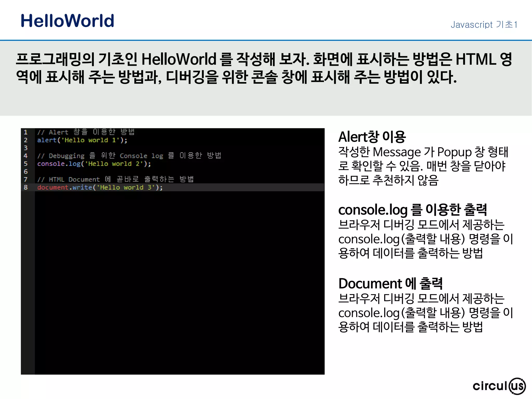Click the 'Alert창 이용' heading
This screenshot has height=399, width=532.
coord(372,137)
